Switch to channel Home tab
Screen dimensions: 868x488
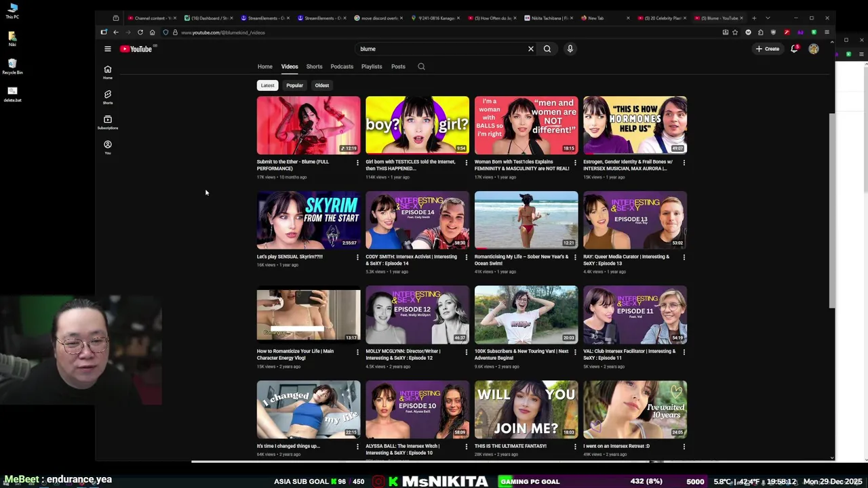click(x=265, y=66)
